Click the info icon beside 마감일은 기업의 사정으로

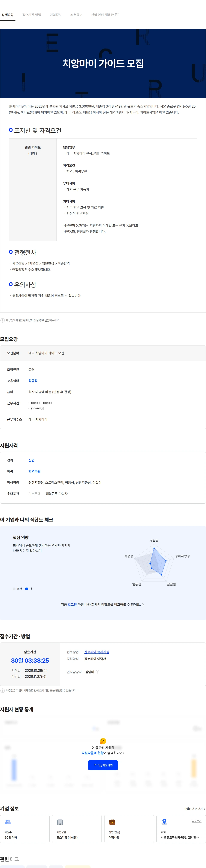click(x=3, y=690)
